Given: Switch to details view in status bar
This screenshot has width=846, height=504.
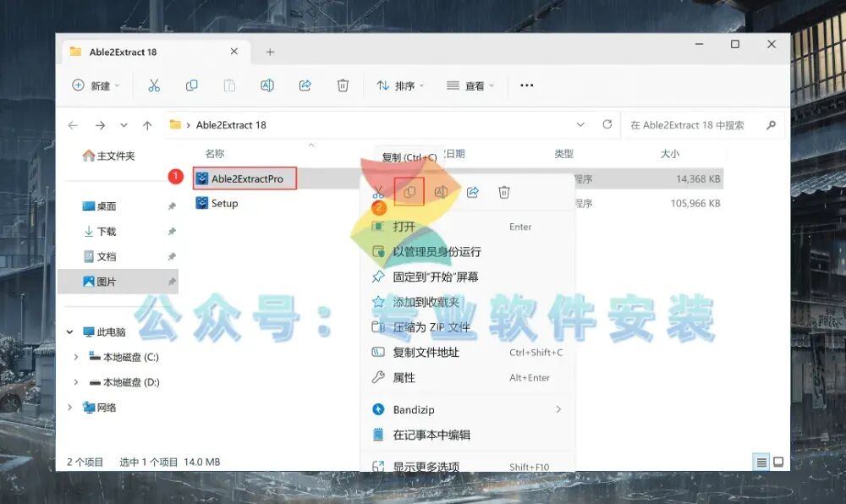Looking at the screenshot, I should coord(761,462).
